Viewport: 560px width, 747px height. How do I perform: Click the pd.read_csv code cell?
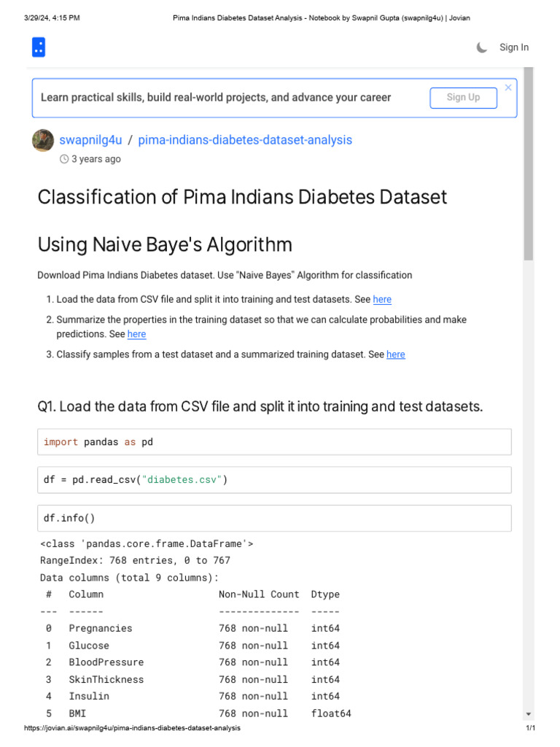274,480
